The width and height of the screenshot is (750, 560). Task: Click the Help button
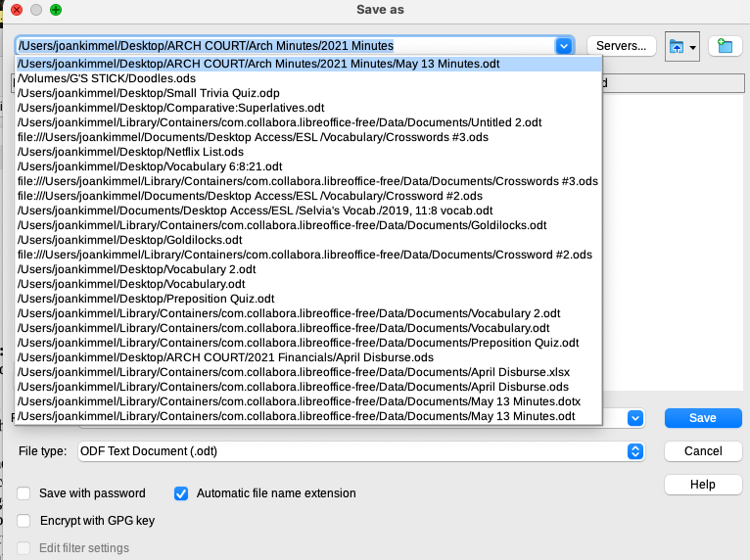(x=702, y=485)
